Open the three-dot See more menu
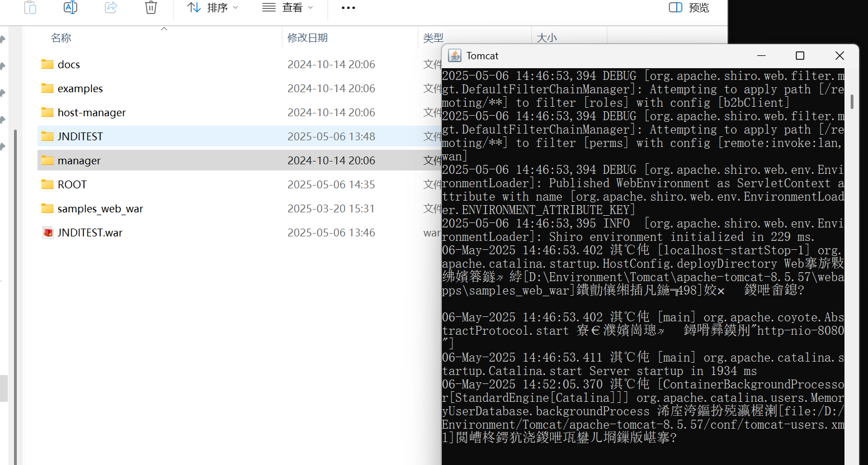The height and width of the screenshot is (465, 868). pyautogui.click(x=348, y=8)
